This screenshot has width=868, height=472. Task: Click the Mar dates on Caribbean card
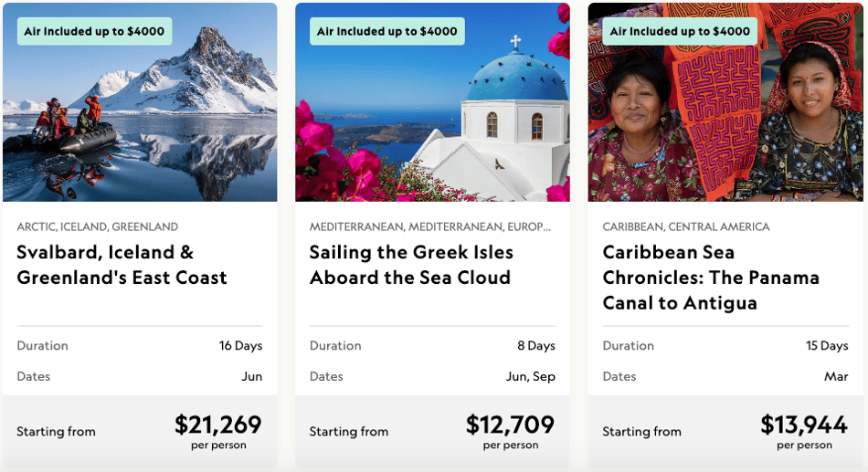pos(836,376)
